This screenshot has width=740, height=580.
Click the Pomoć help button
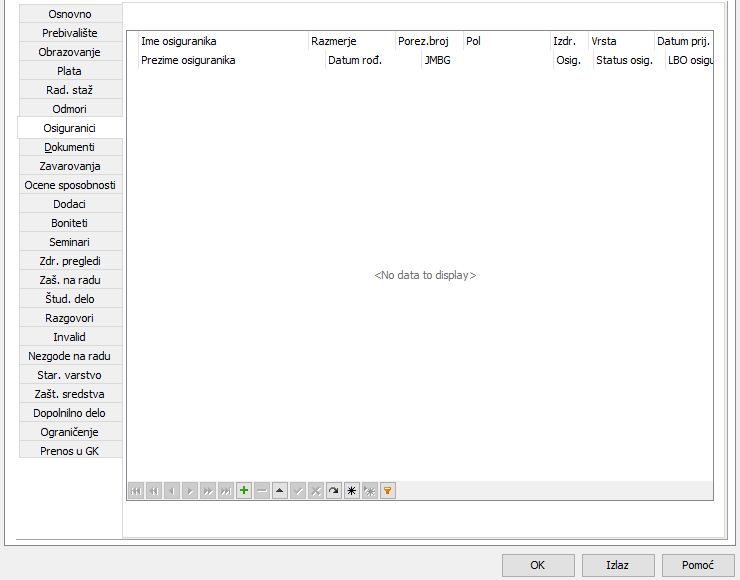[x=697, y=565]
